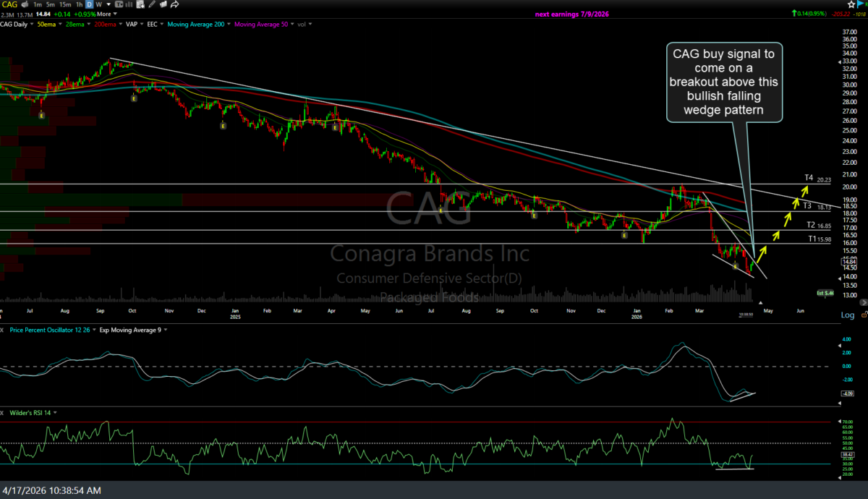This screenshot has height=499, width=868.
Task: Open the text annotation T tool
Action: point(118,4)
